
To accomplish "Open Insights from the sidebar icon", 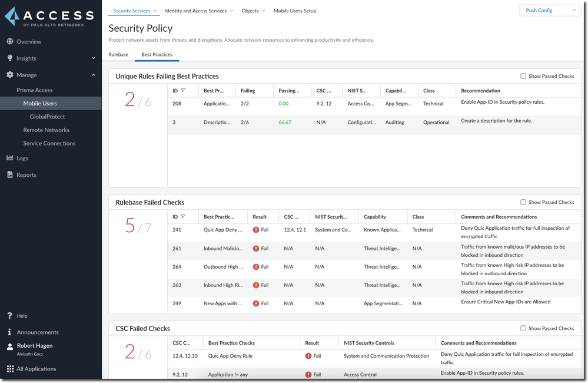I will (10, 58).
